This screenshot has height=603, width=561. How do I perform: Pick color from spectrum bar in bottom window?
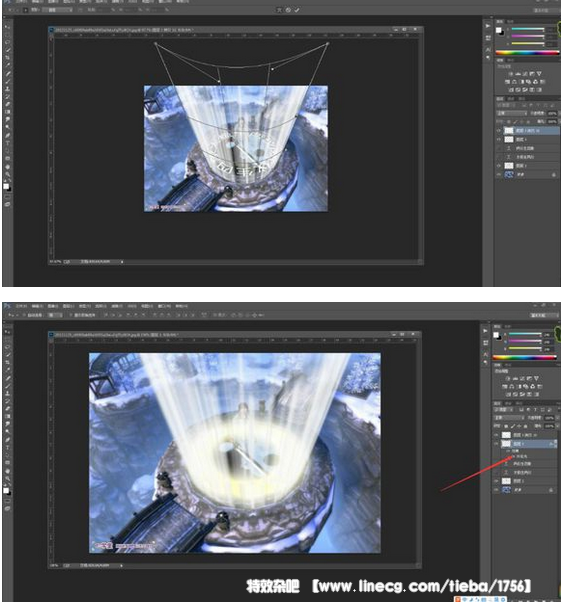(x=524, y=357)
